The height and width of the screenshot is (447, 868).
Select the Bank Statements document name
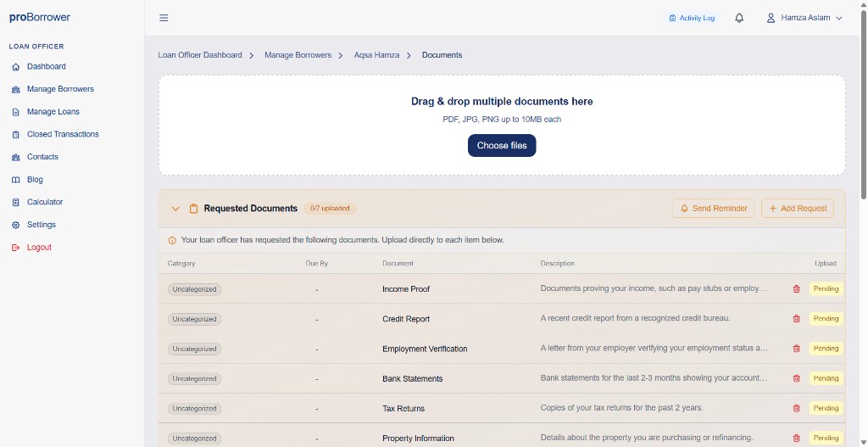[x=413, y=379]
